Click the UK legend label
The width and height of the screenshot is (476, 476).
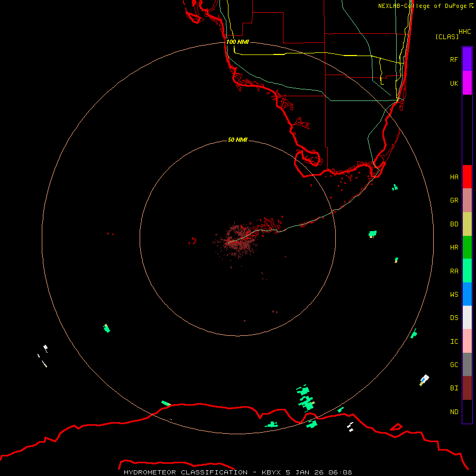(454, 83)
